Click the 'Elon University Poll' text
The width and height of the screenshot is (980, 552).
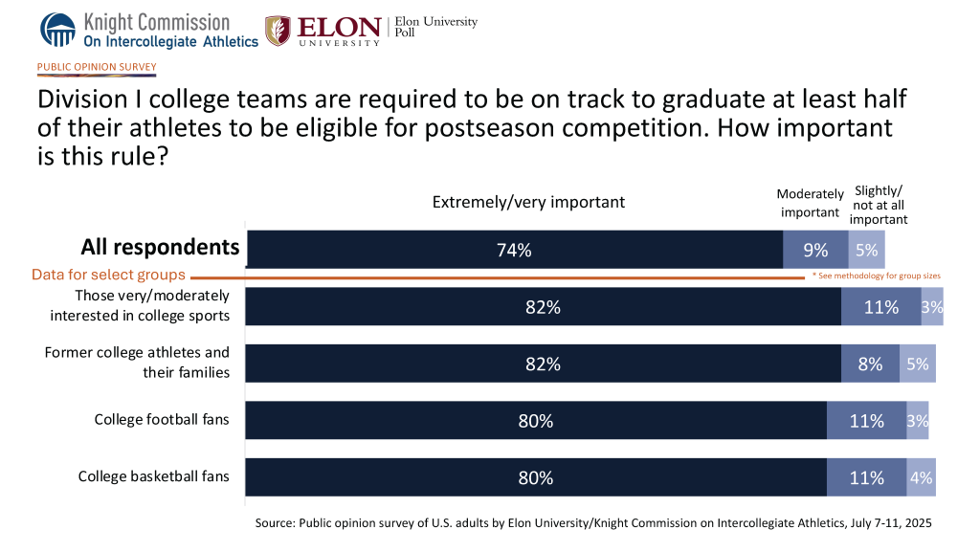tap(435, 30)
